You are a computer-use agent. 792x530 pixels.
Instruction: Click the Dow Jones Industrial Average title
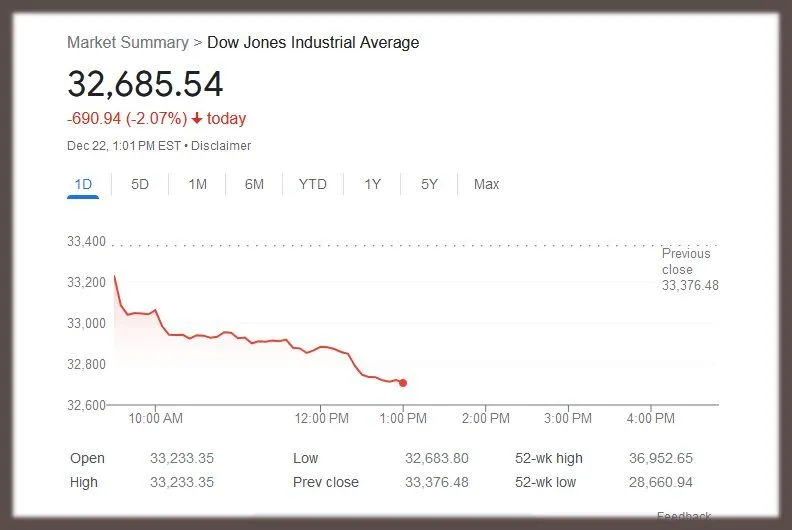coord(313,42)
